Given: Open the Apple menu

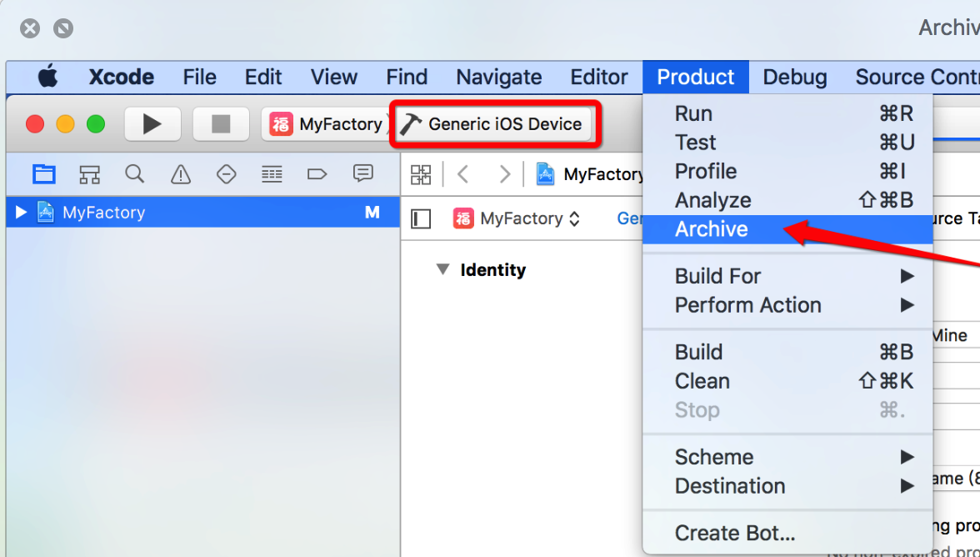Looking at the screenshot, I should [x=48, y=77].
